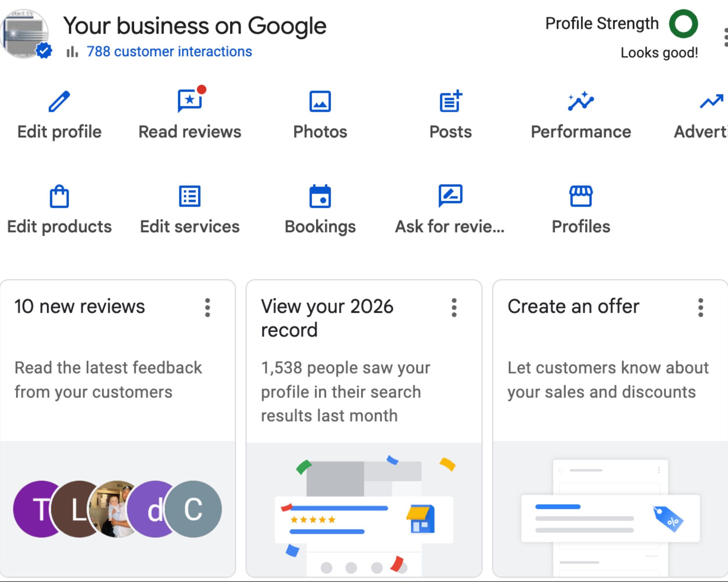
Task: Click the Profile Strength green ring
Action: [683, 24]
